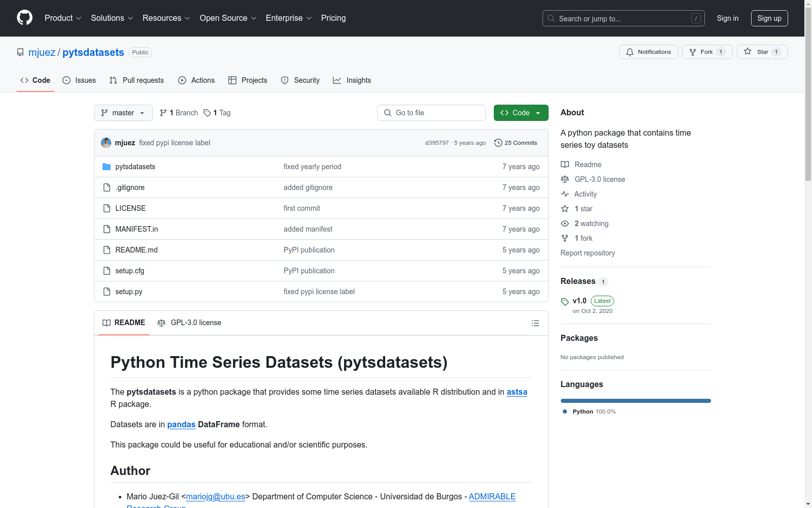Click the MANIFEST.in file icon
The height and width of the screenshot is (508, 812).
pos(107,229)
